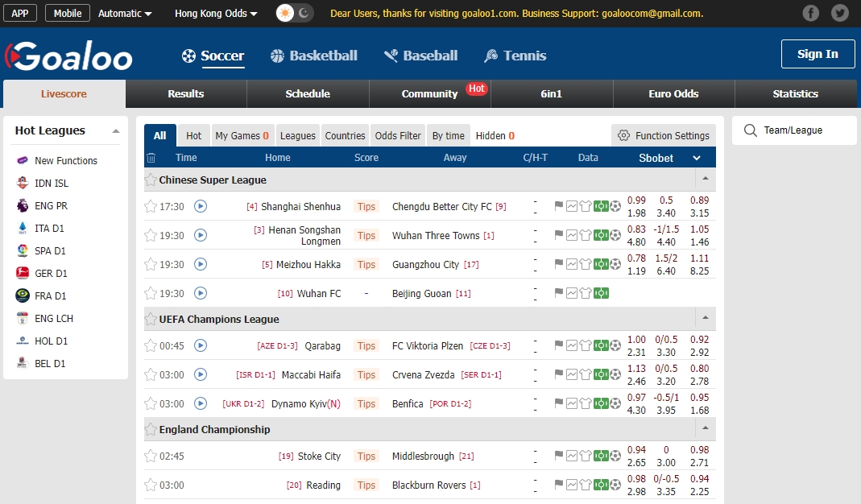
Task: Click soccer ball icon in Middlesbrough row
Action: click(x=615, y=456)
